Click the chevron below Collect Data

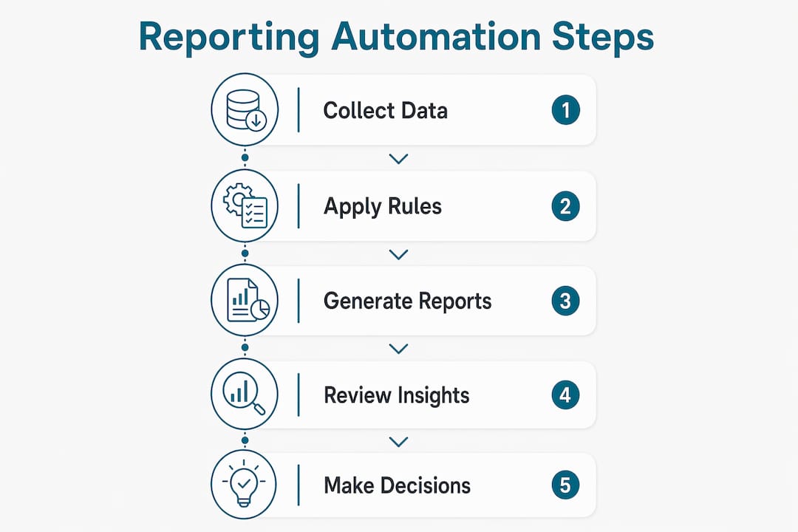tap(398, 159)
